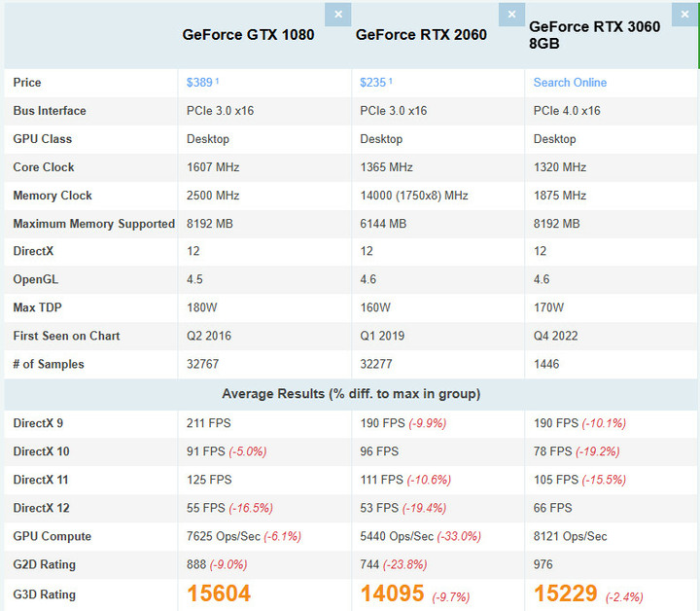
Task: Click the Bus Interface row label
Action: pyautogui.click(x=50, y=111)
